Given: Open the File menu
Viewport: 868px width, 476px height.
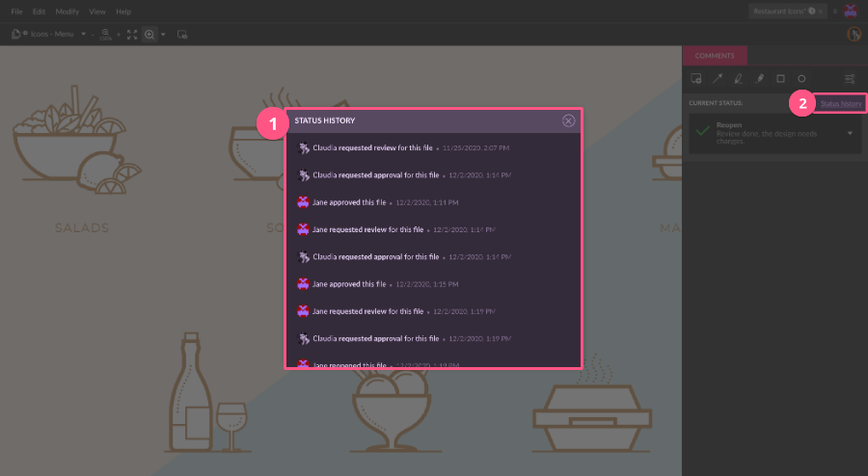Looking at the screenshot, I should pyautogui.click(x=16, y=11).
